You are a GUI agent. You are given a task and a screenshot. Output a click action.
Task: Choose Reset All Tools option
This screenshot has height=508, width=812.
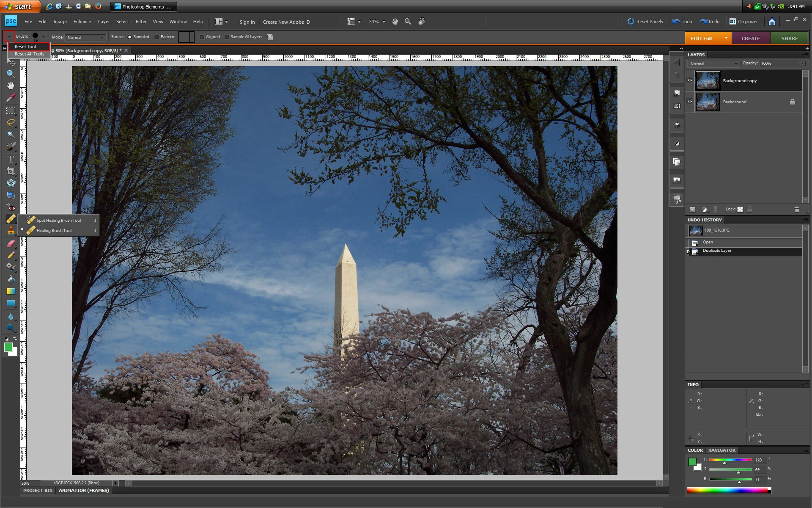[x=29, y=54]
